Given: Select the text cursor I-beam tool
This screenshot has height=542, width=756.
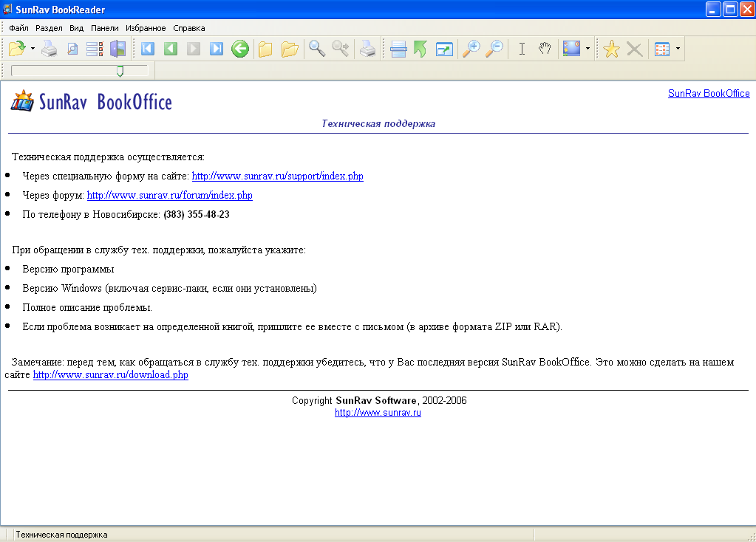Looking at the screenshot, I should 522,49.
